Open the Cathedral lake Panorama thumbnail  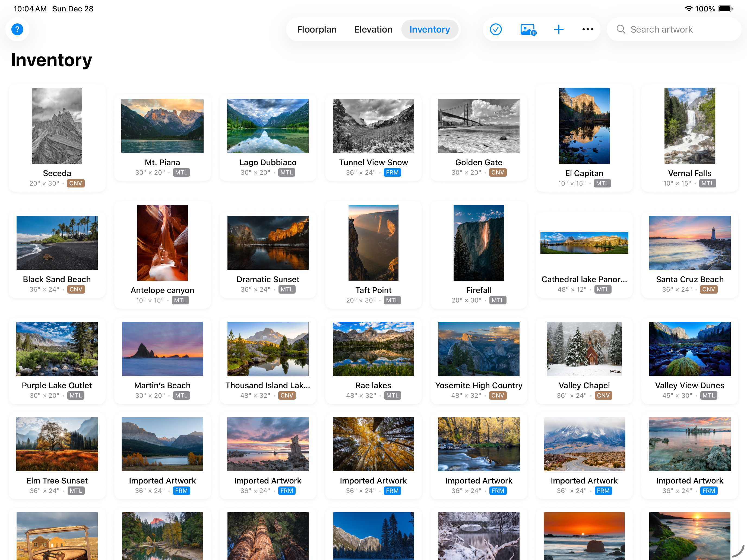pyautogui.click(x=584, y=242)
